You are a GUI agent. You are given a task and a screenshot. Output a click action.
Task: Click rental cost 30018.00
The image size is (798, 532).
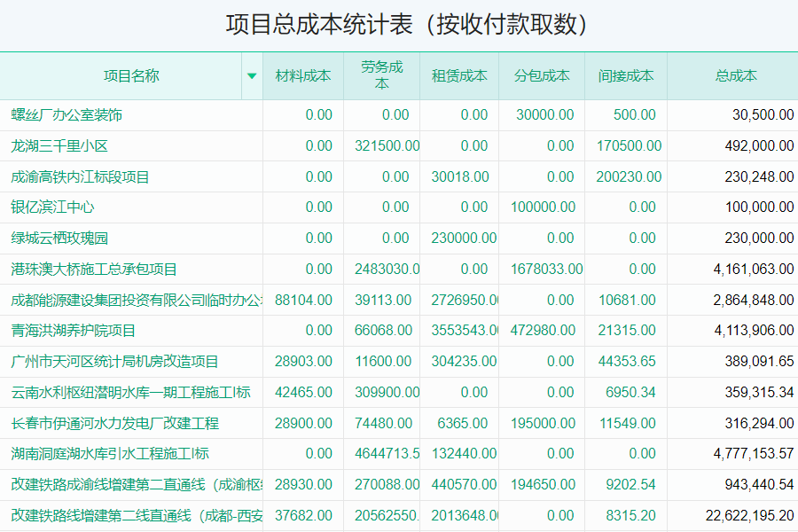[460, 177]
